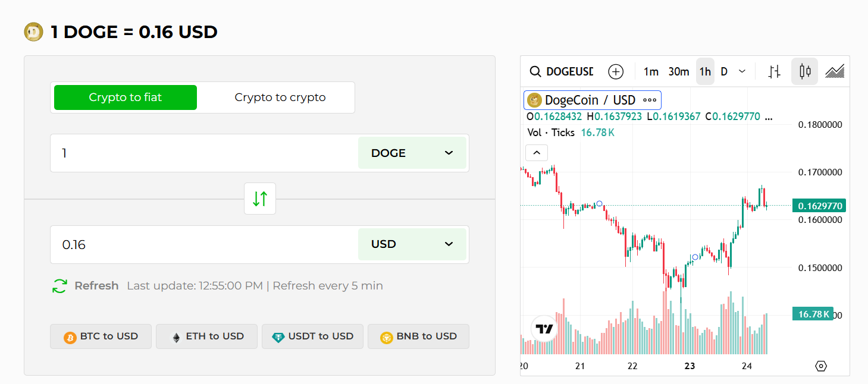This screenshot has width=868, height=384.
Task: Open the DOGE currency dropdown
Action: (412, 153)
